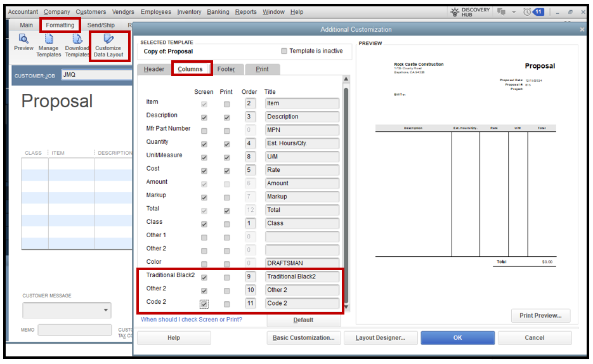Image resolution: width=593 pixels, height=364 pixels.
Task: Switch to the Main ribbon tab
Action: click(x=26, y=25)
